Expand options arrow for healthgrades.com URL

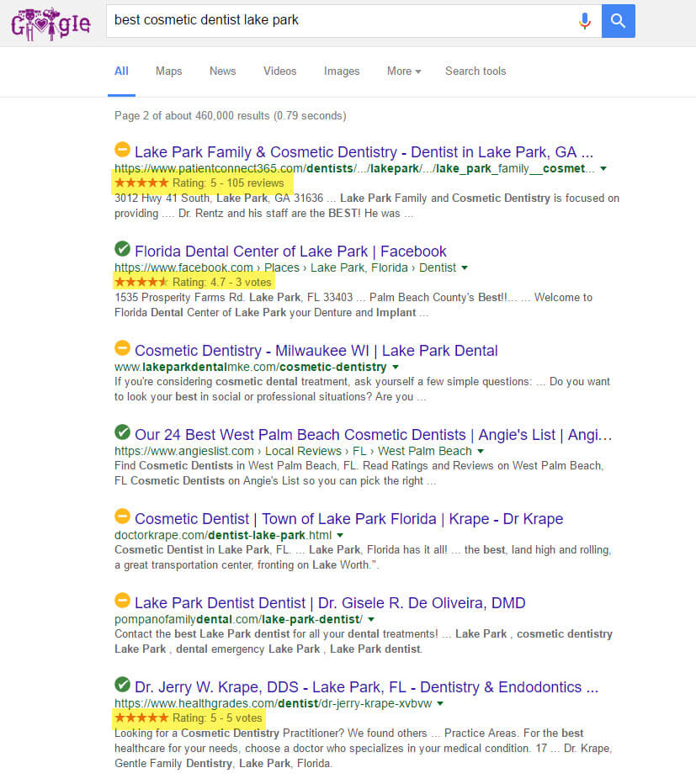pos(440,703)
